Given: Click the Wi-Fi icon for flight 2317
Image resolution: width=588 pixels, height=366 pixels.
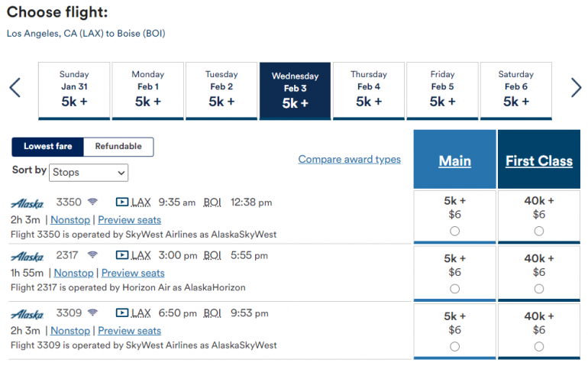Looking at the screenshot, I should tap(92, 255).
